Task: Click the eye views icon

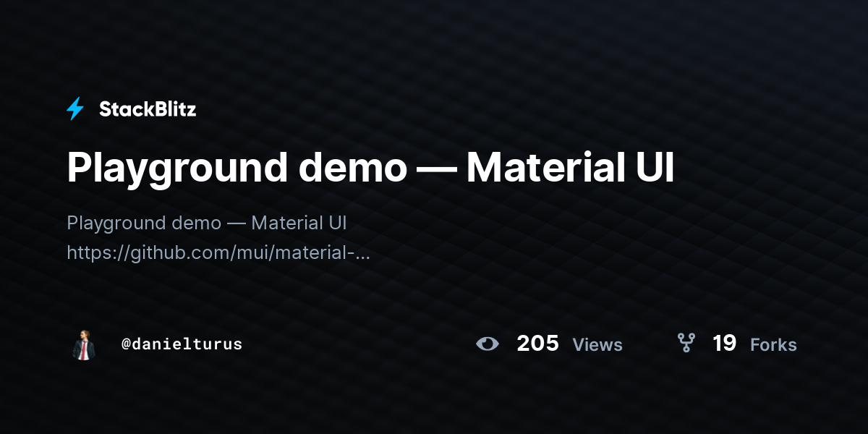Action: click(488, 344)
